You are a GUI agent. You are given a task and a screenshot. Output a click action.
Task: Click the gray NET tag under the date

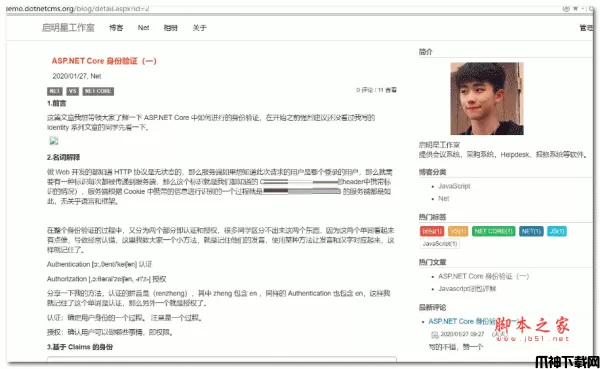click(x=55, y=91)
